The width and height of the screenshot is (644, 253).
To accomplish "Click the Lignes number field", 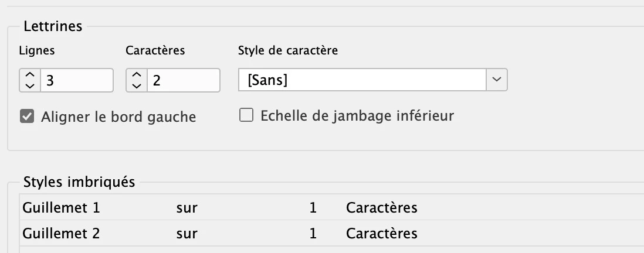I will (x=76, y=80).
